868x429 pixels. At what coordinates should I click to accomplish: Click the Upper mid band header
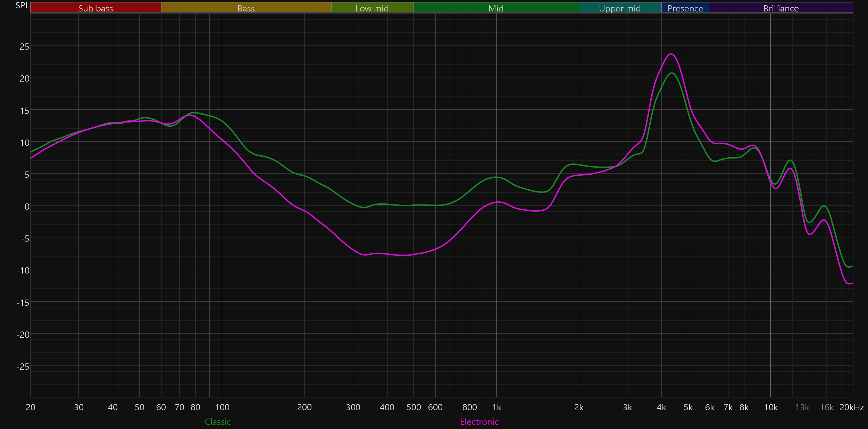620,8
